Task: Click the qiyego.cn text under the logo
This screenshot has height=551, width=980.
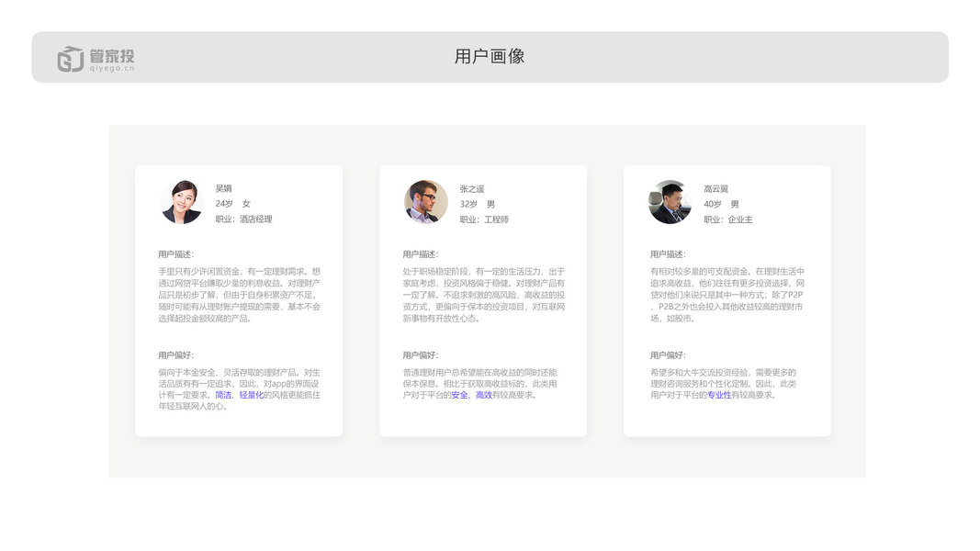Action: [x=112, y=68]
